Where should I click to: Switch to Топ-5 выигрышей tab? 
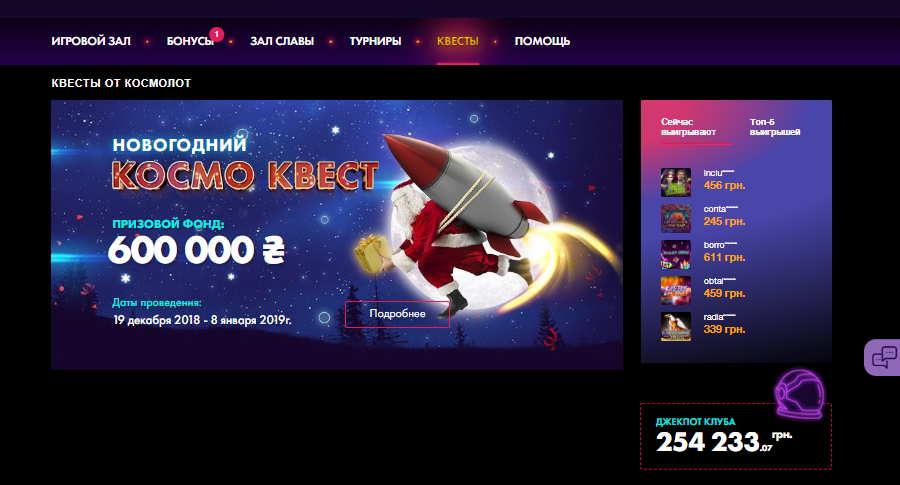pos(775,127)
